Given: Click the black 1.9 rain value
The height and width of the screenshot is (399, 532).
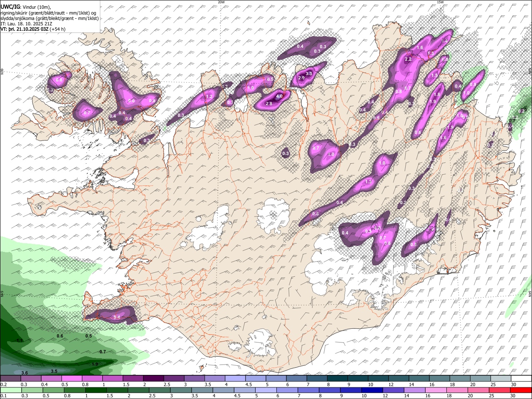Looking at the screenshot, I should click(x=95, y=364).
